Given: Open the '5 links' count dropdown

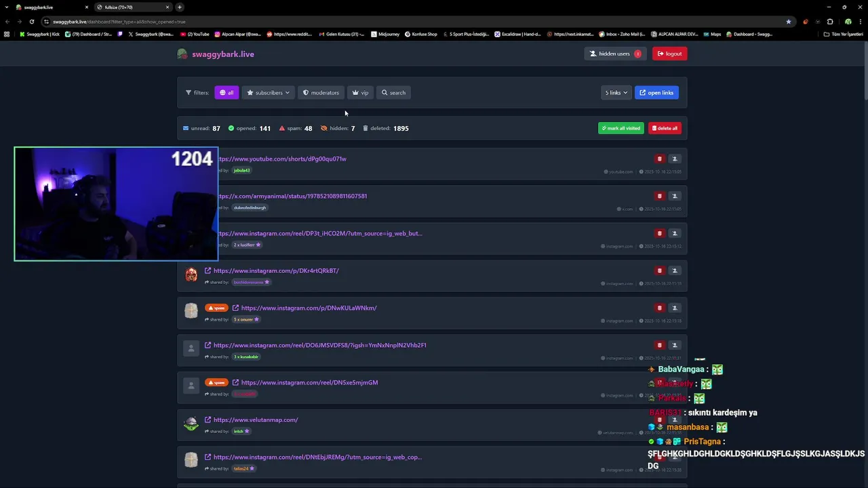Looking at the screenshot, I should tap(616, 93).
